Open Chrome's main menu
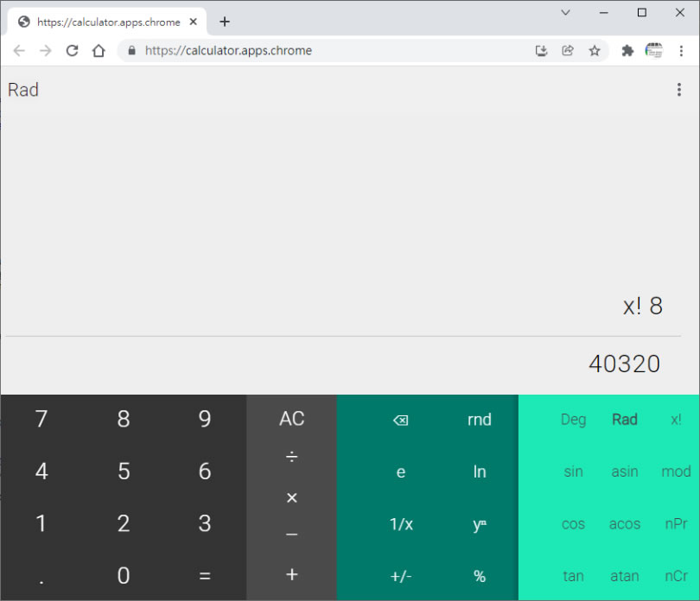 coord(683,51)
